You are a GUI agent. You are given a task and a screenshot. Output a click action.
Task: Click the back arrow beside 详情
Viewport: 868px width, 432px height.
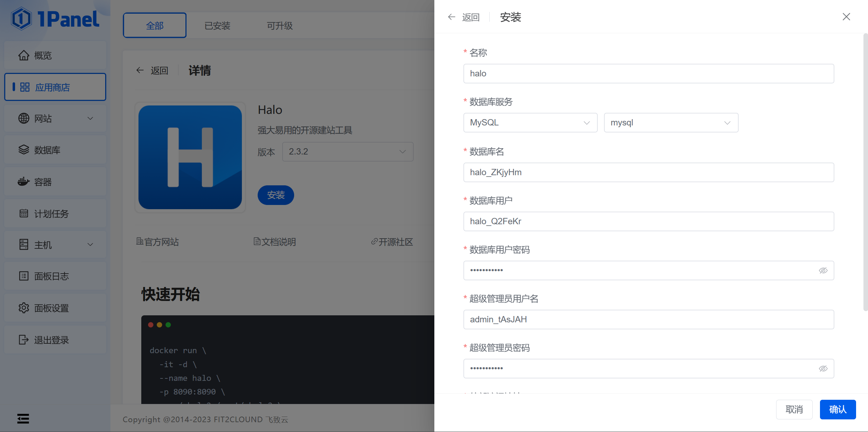[x=140, y=70]
